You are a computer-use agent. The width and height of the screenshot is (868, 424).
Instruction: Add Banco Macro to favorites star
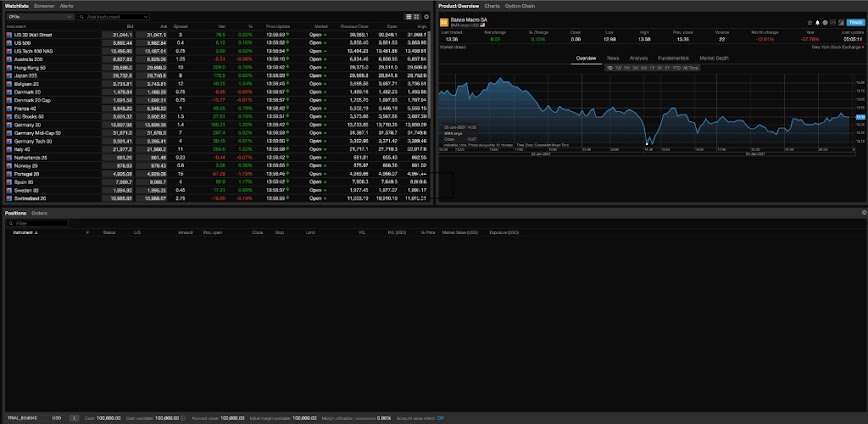pos(809,21)
